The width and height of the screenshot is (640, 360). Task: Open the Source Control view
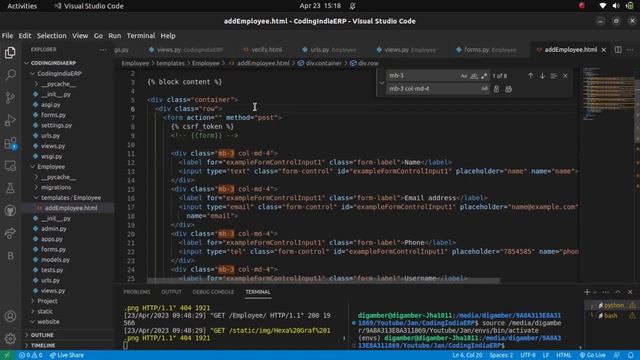[10, 98]
